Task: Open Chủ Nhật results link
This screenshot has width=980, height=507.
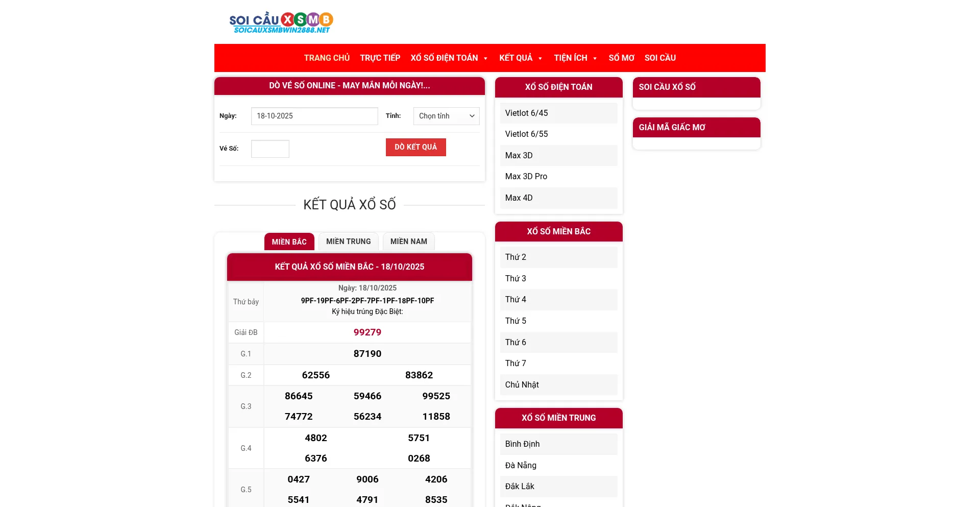Action: [x=522, y=384]
